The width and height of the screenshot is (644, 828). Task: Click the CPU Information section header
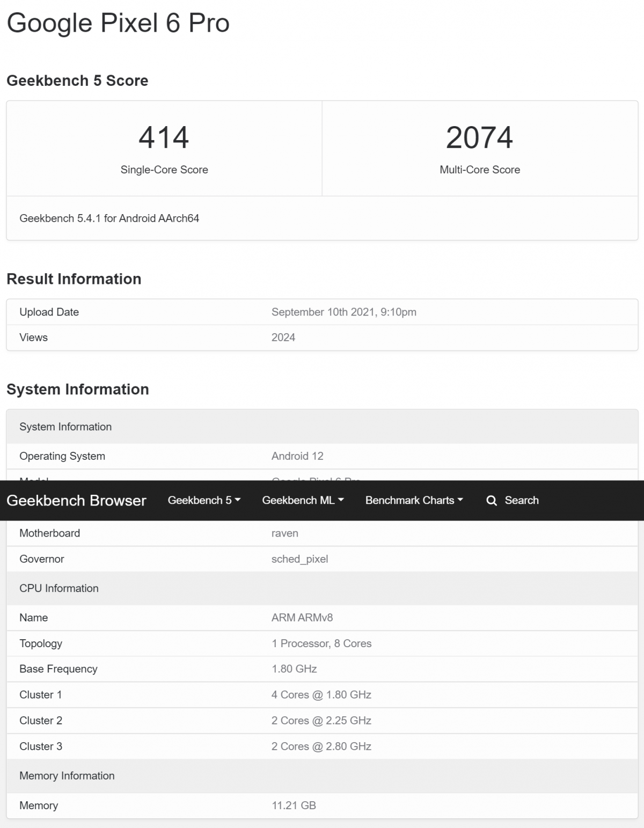pos(59,588)
